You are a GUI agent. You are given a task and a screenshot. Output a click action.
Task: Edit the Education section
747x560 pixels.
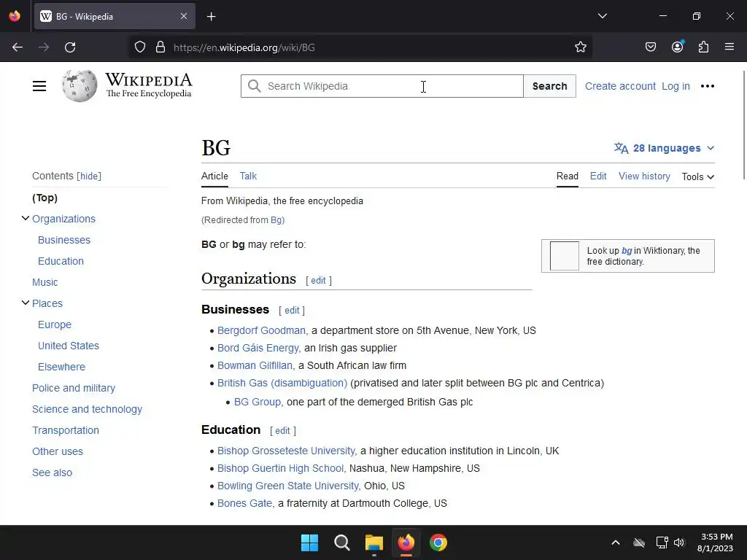282,430
